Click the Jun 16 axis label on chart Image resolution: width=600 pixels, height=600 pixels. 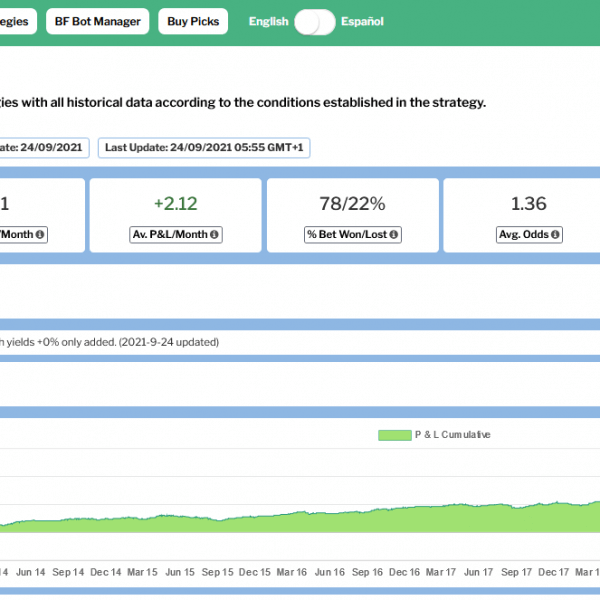[x=329, y=572]
